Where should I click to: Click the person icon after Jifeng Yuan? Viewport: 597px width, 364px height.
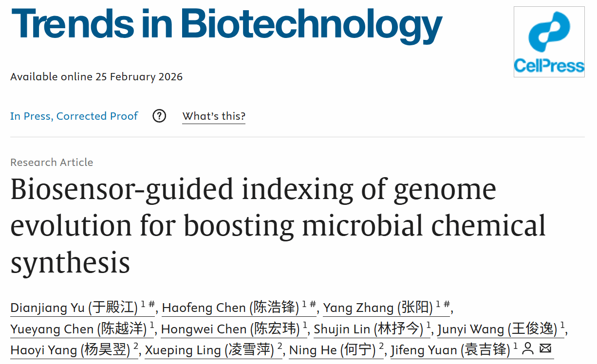pos(528,348)
